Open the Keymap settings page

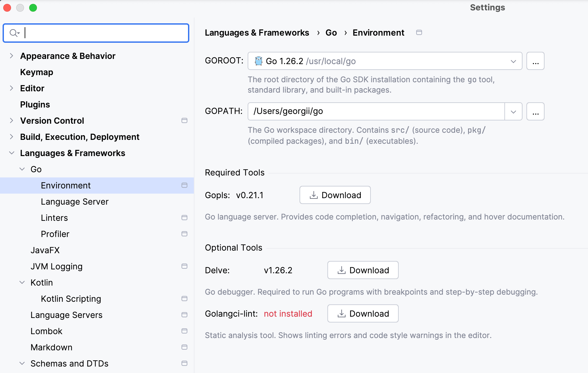(37, 72)
